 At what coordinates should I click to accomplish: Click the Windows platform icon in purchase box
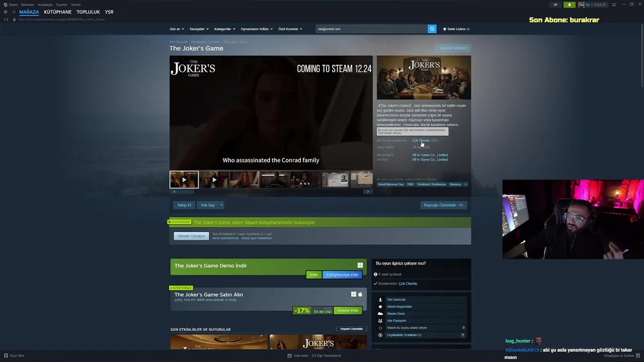click(x=354, y=294)
